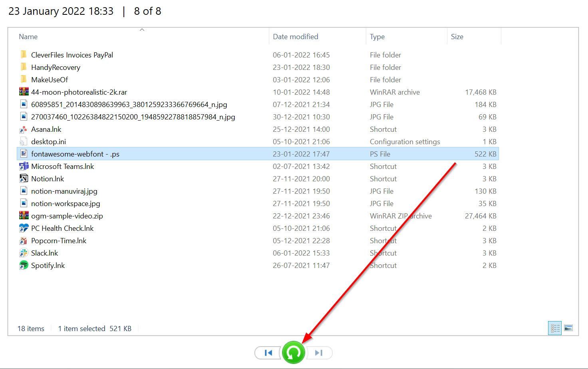
Task: Click the Microsoft Teams.lnk icon
Action: click(x=24, y=166)
